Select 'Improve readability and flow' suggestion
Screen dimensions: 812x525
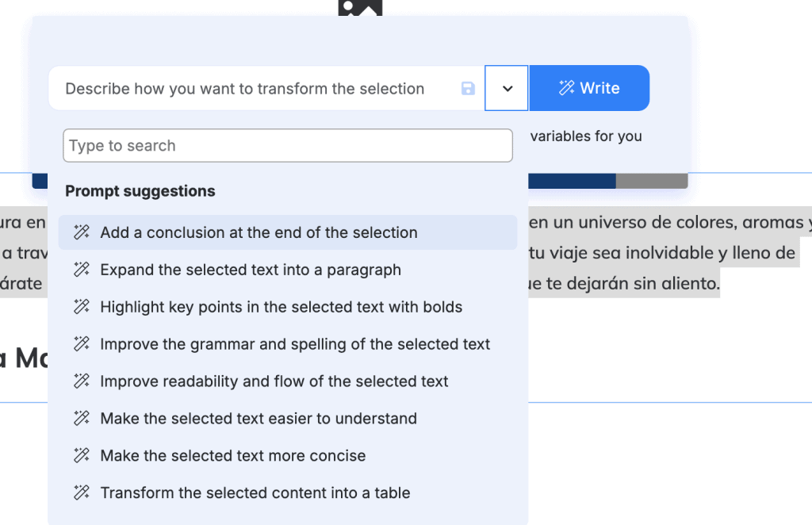pos(288,381)
